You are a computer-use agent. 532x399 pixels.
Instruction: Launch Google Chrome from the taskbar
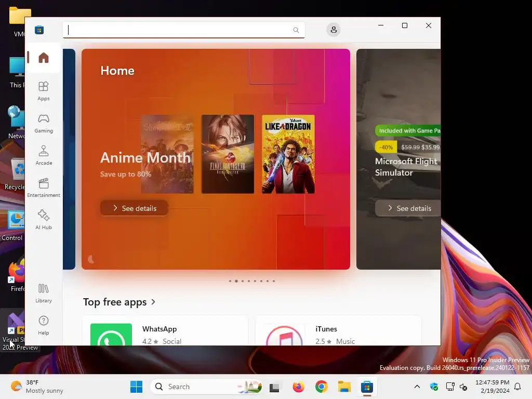click(x=321, y=387)
